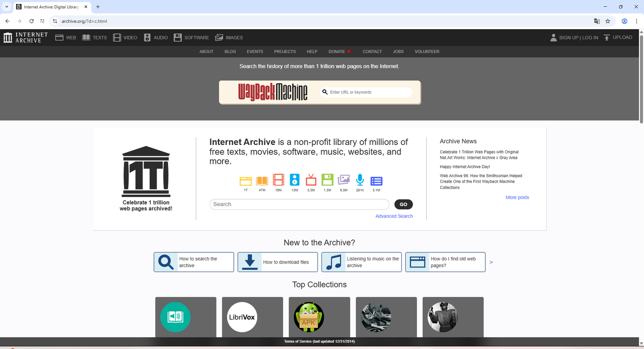The height and width of the screenshot is (349, 644).
Task: Open the Contact menu item
Action: 372,51
